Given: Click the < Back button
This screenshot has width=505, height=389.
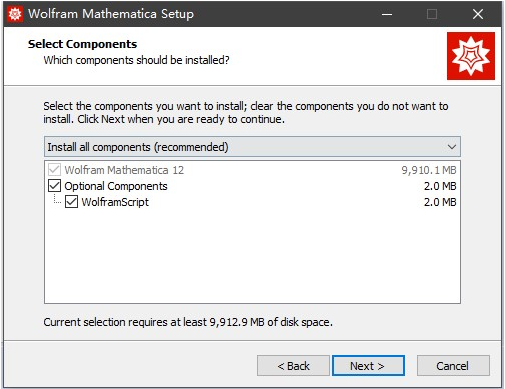Looking at the screenshot, I should tap(293, 366).
